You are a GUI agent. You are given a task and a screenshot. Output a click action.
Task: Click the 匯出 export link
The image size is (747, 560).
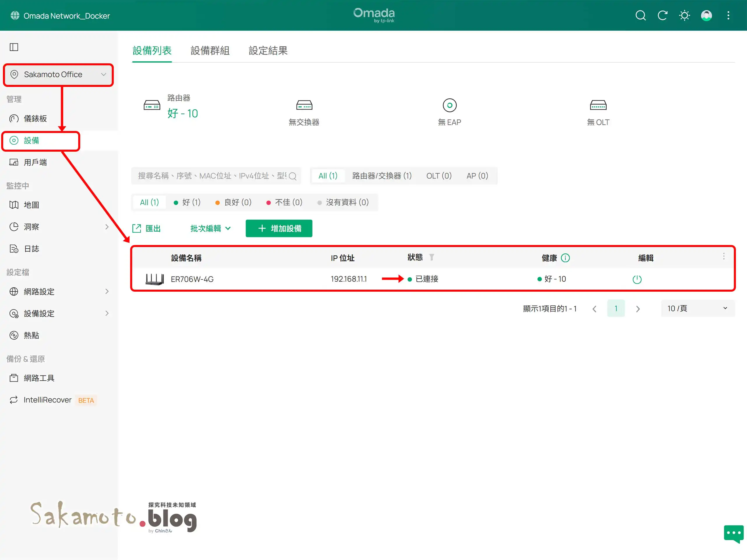(146, 229)
